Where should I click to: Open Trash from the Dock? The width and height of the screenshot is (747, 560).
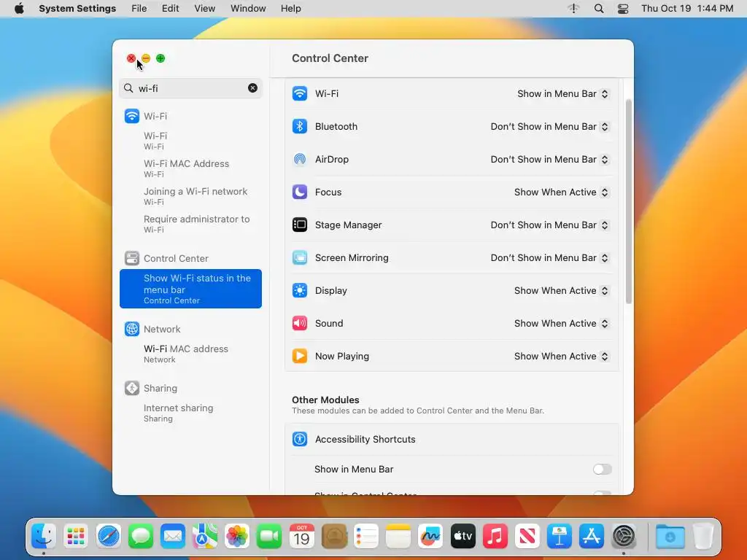pyautogui.click(x=703, y=537)
